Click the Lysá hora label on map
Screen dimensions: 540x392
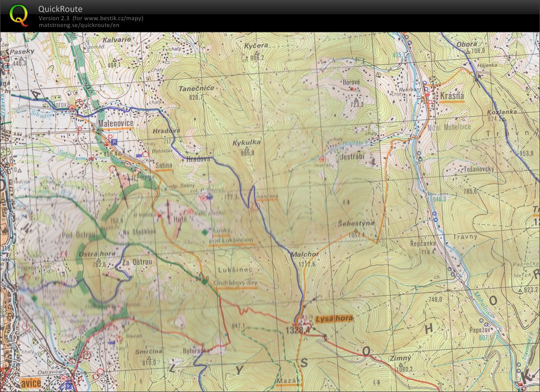(x=334, y=319)
